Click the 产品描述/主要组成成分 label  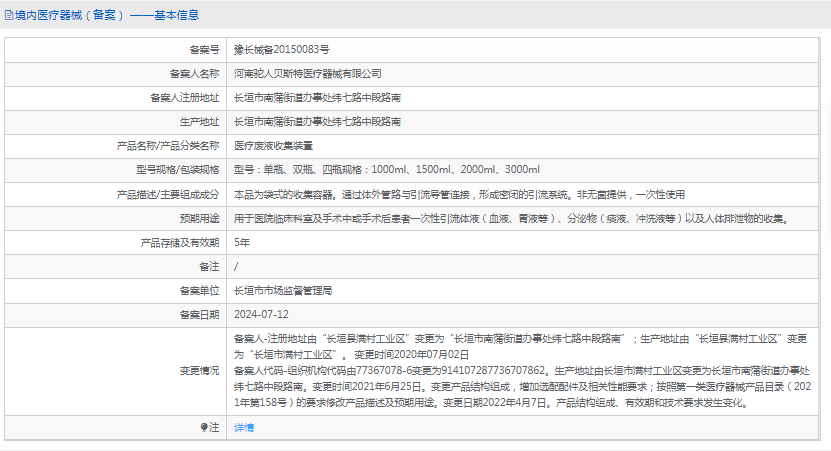(168, 195)
